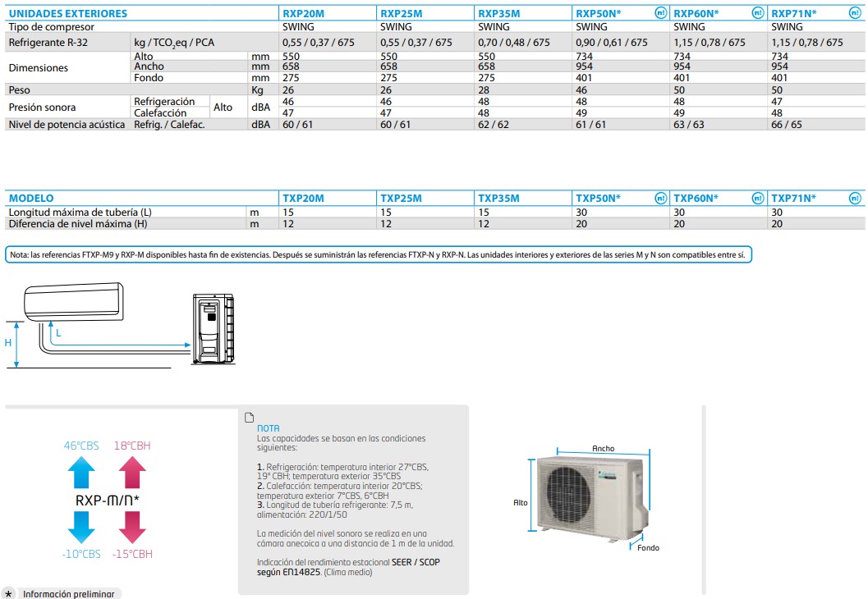The height and width of the screenshot is (599, 868).
Task: Click the H height label in piping diagram
Action: 7,343
